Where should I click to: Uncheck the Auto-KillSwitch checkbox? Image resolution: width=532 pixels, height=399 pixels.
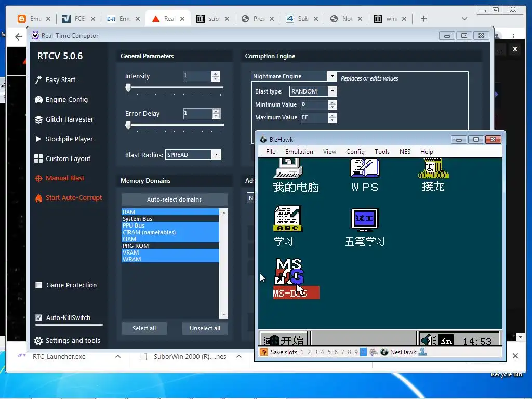[38, 317]
